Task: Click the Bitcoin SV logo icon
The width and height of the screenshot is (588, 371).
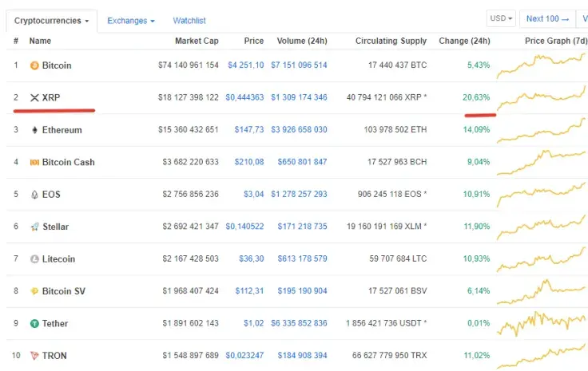Action: coord(34,291)
